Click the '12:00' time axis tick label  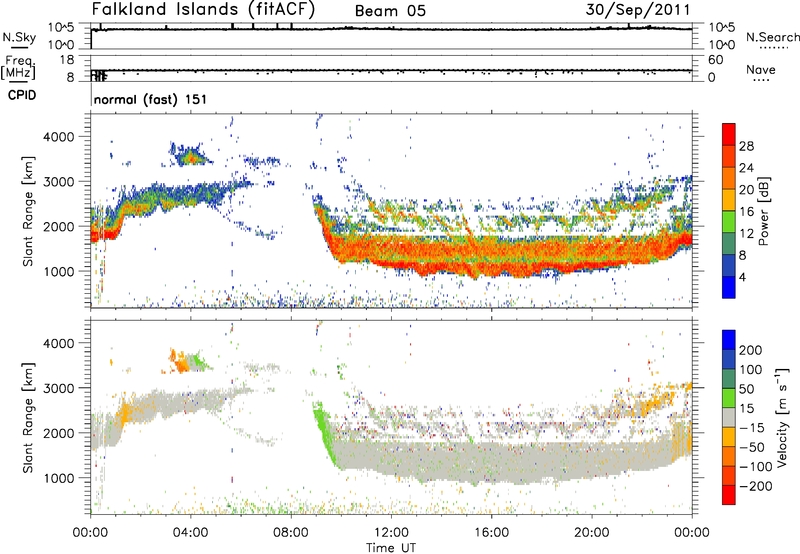click(391, 533)
